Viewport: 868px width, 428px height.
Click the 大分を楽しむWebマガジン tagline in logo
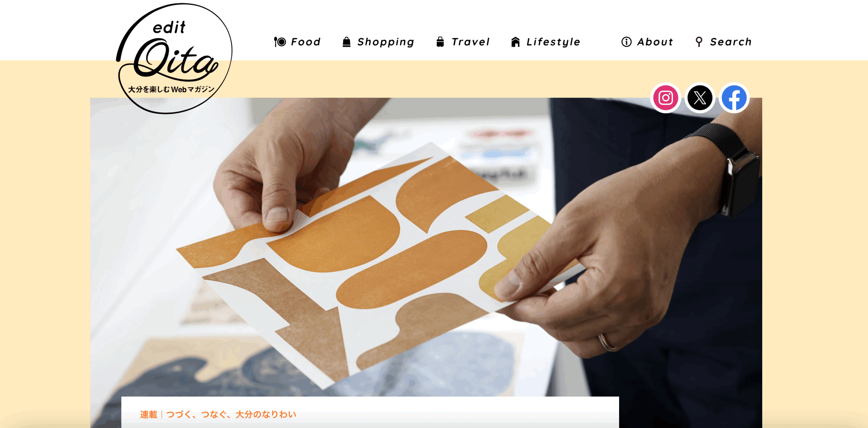point(171,89)
